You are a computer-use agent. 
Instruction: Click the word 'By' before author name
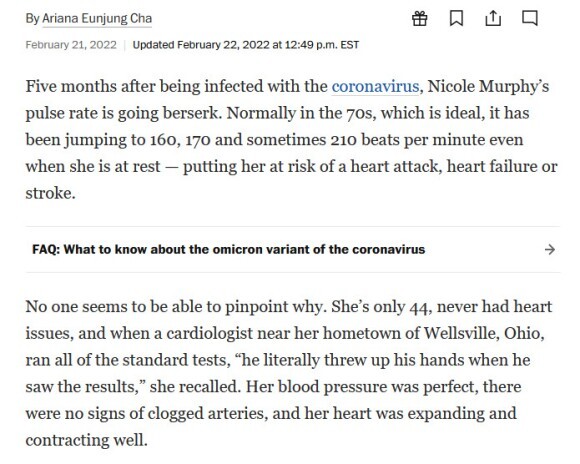pos(32,19)
